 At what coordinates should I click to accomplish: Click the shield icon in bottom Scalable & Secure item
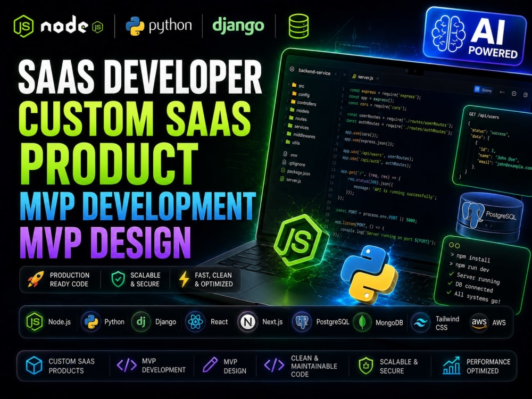coord(366,366)
